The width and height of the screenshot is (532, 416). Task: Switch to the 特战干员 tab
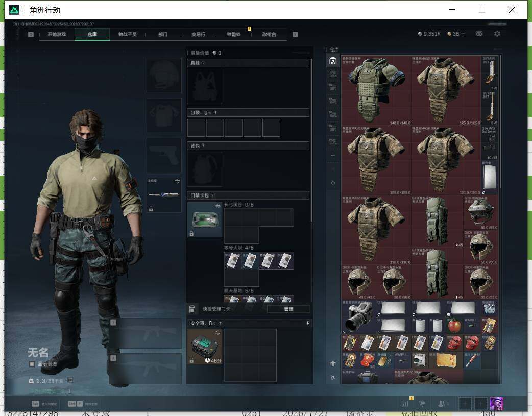pyautogui.click(x=127, y=34)
